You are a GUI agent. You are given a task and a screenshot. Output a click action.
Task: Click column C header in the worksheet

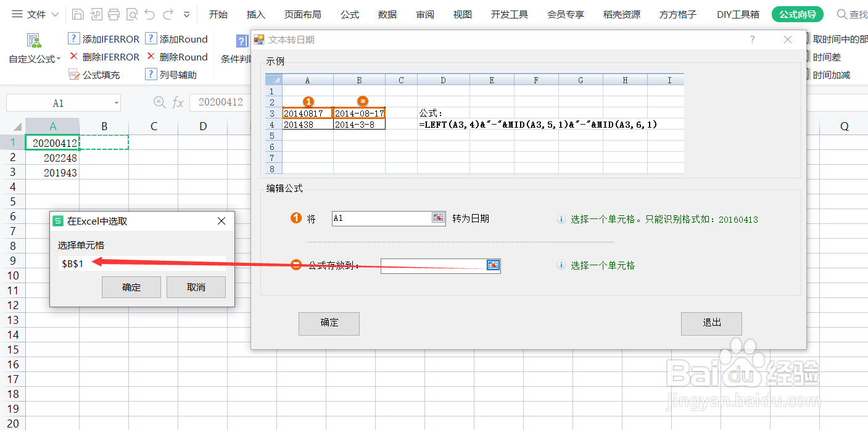[154, 126]
